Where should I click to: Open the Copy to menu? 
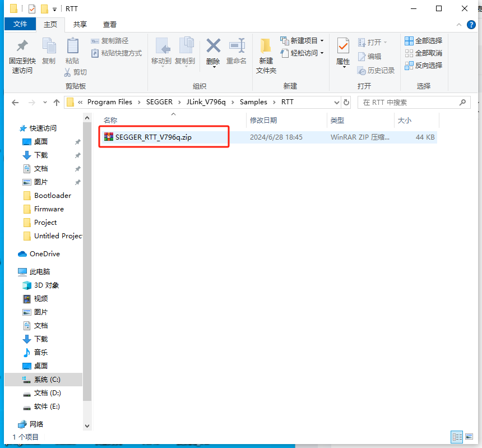[185, 51]
